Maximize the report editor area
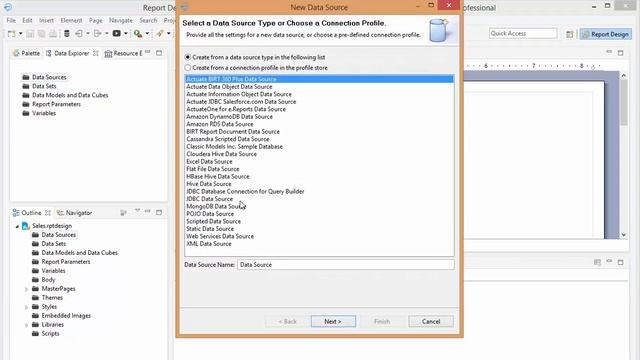 click(620, 53)
